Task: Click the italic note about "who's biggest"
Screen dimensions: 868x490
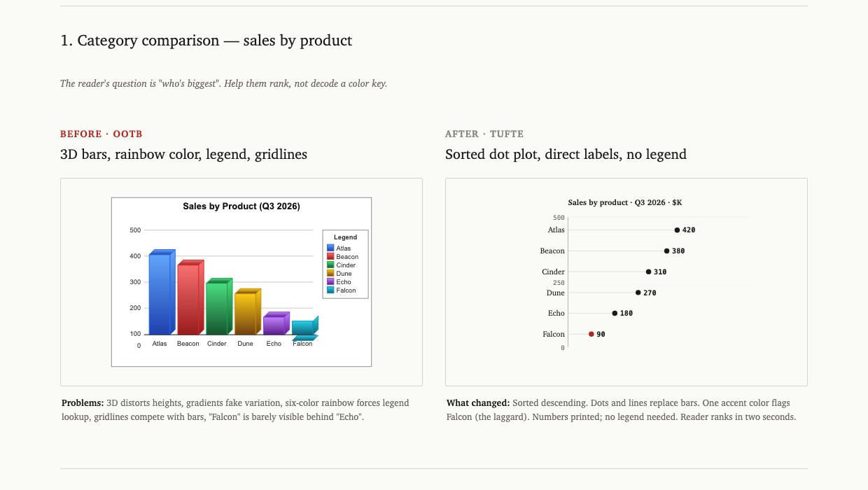Action: point(224,83)
